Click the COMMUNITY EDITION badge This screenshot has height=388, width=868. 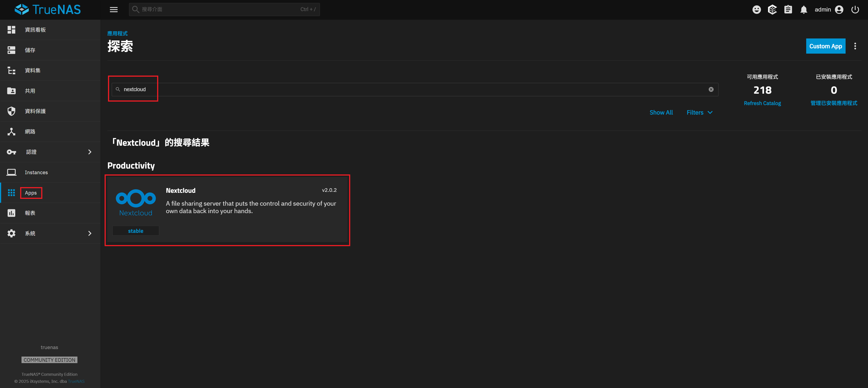50,360
